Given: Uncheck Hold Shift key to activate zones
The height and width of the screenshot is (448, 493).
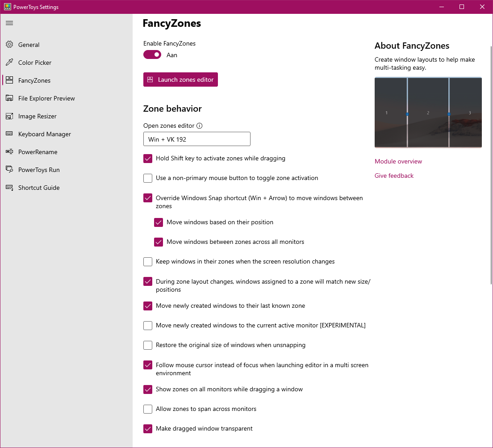Looking at the screenshot, I should pos(148,159).
